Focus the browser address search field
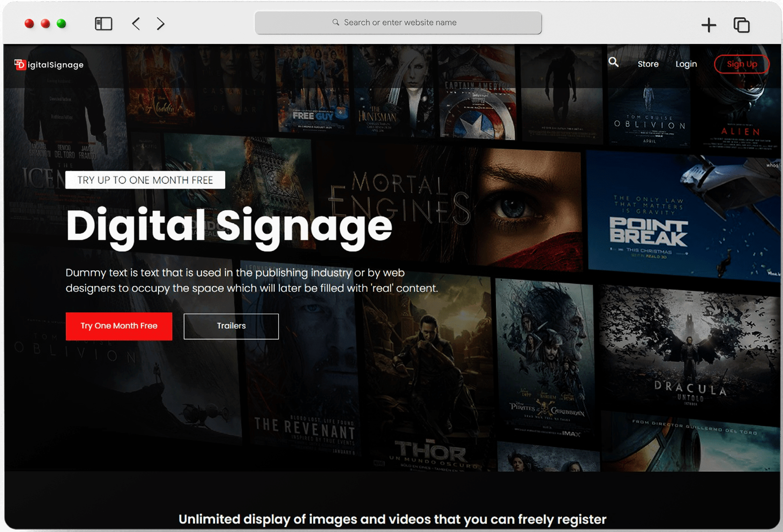This screenshot has width=783, height=532. pos(398,23)
